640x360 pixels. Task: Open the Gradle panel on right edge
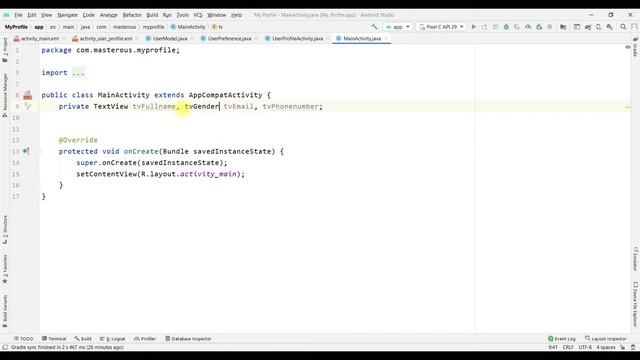(x=636, y=47)
